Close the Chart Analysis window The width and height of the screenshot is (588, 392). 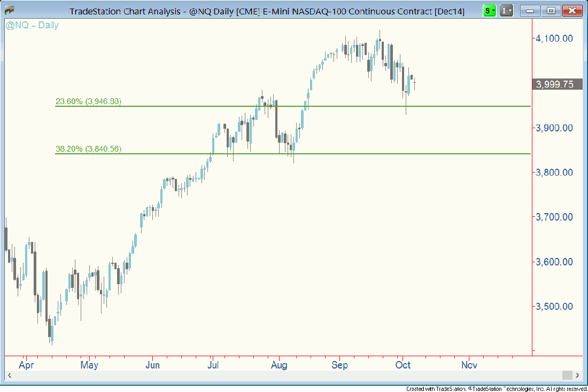point(572,11)
